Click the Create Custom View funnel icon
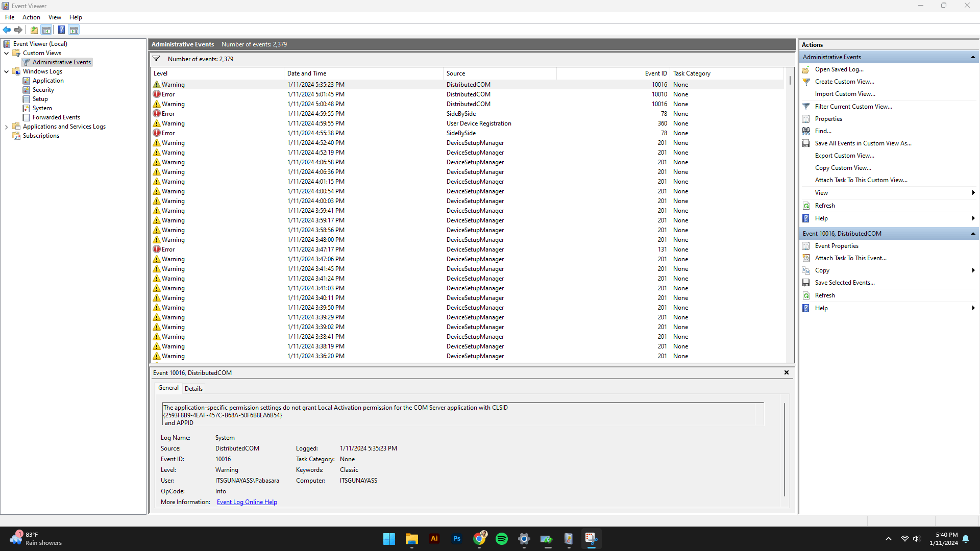Viewport: 980px width, 551px height. [806, 82]
